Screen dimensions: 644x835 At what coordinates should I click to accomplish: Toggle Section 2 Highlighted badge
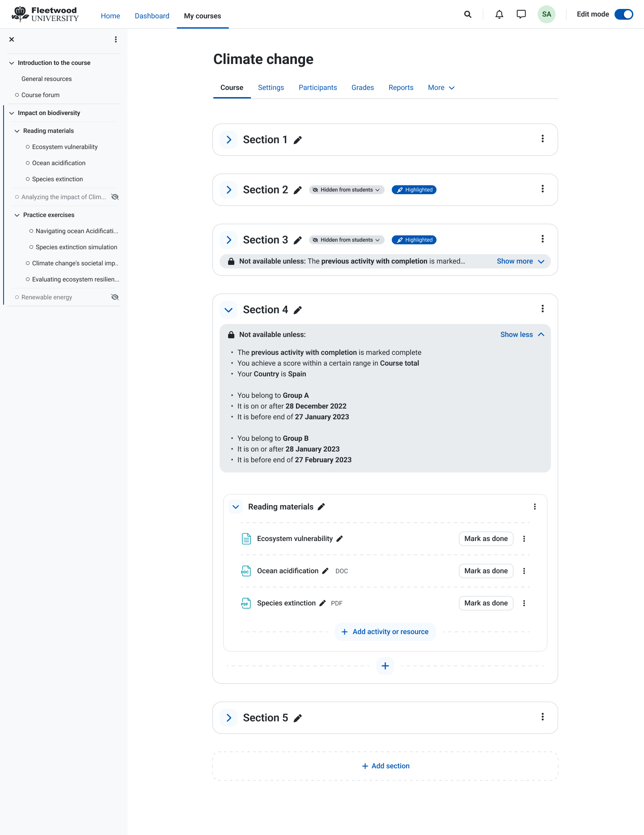pos(414,190)
